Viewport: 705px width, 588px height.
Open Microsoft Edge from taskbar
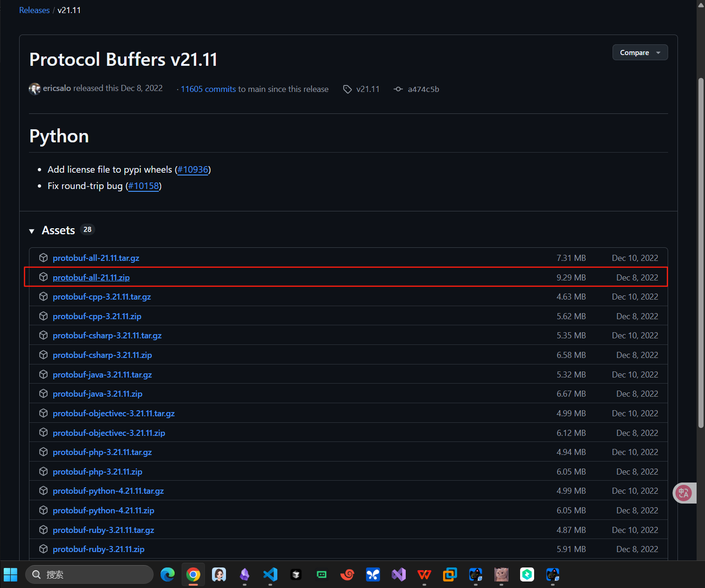(168, 574)
